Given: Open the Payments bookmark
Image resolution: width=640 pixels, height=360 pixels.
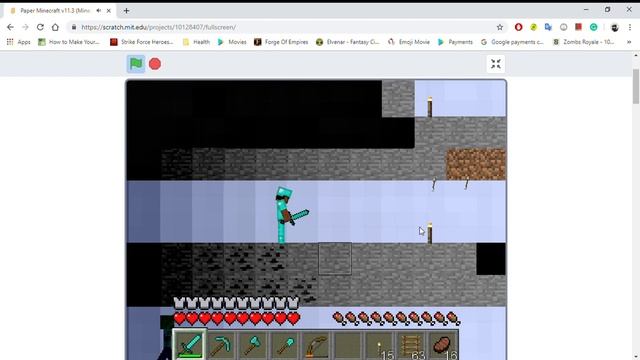Looking at the screenshot, I should pos(455,42).
